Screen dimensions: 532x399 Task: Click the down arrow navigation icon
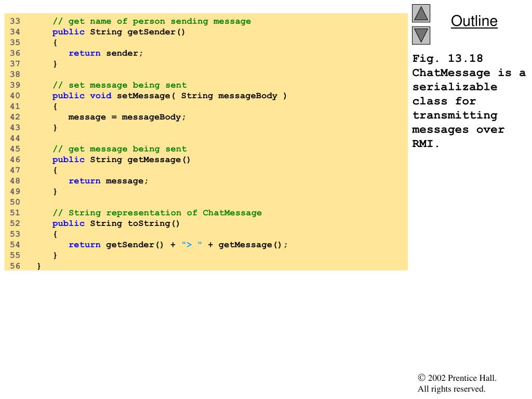(x=421, y=36)
